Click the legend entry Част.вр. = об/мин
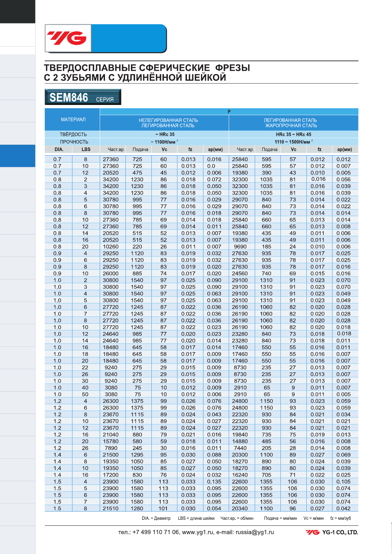Viewport: 392px width, 554px height. (237, 518)
